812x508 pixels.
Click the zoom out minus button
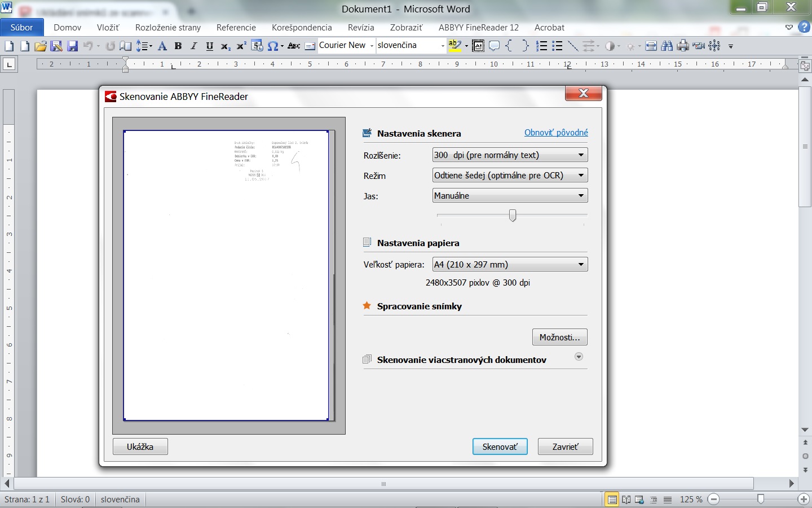coord(714,500)
